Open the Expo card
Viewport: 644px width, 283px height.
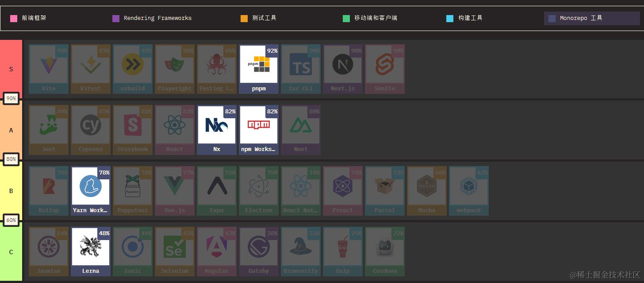coord(217,191)
